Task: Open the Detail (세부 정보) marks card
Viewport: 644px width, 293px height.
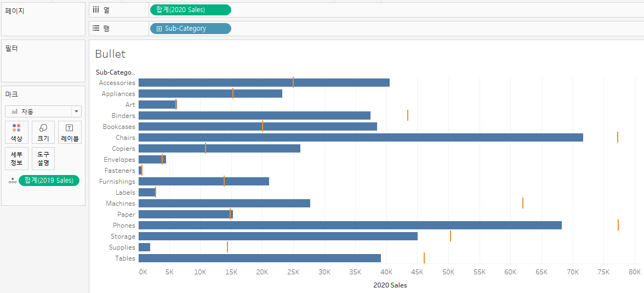Action: (x=16, y=159)
